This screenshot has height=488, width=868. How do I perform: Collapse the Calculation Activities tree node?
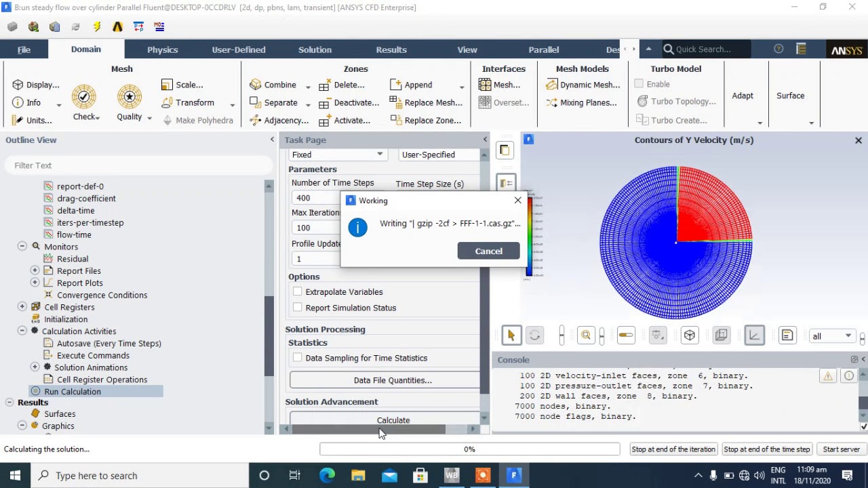click(22, 331)
